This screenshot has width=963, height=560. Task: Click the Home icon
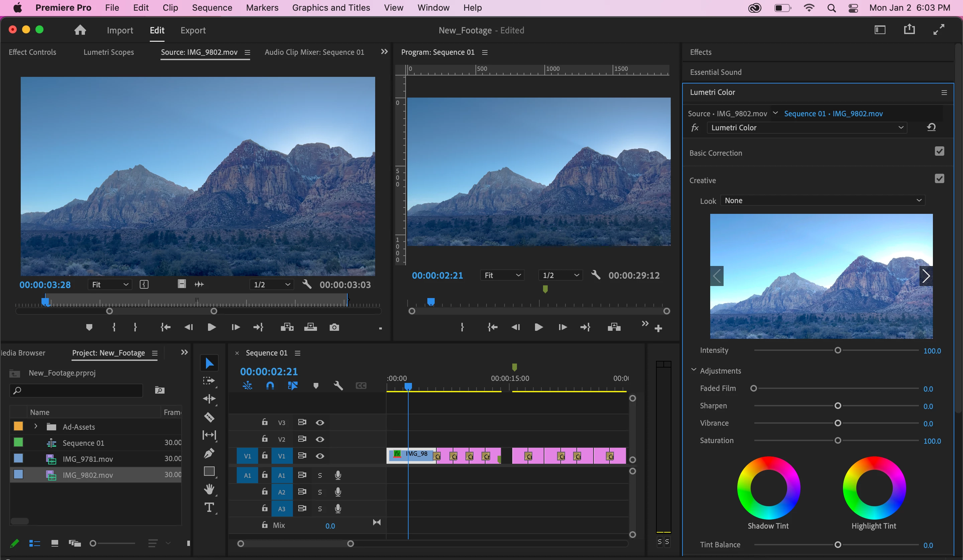(x=80, y=30)
